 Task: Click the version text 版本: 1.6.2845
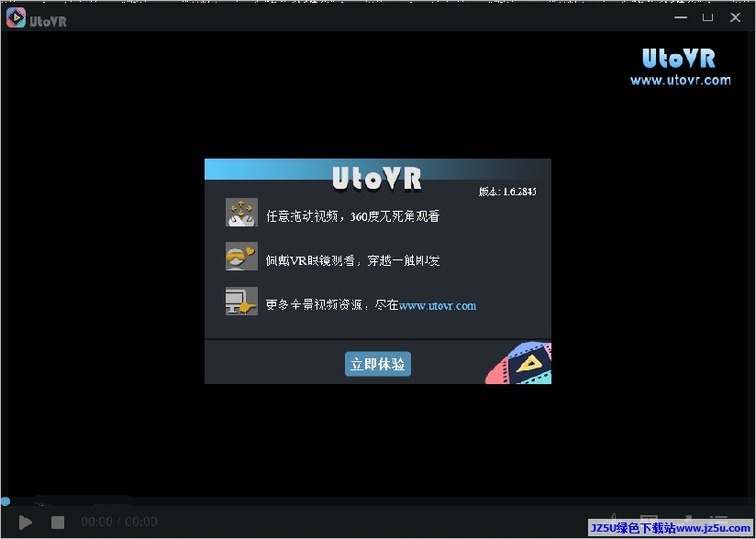coord(507,192)
